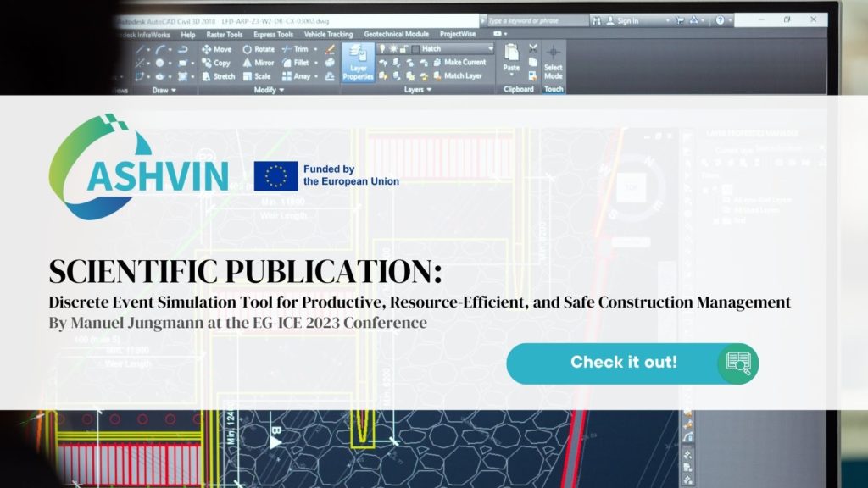Click the Hatch layer color swatch
The width and height of the screenshot is (868, 488).
point(415,49)
